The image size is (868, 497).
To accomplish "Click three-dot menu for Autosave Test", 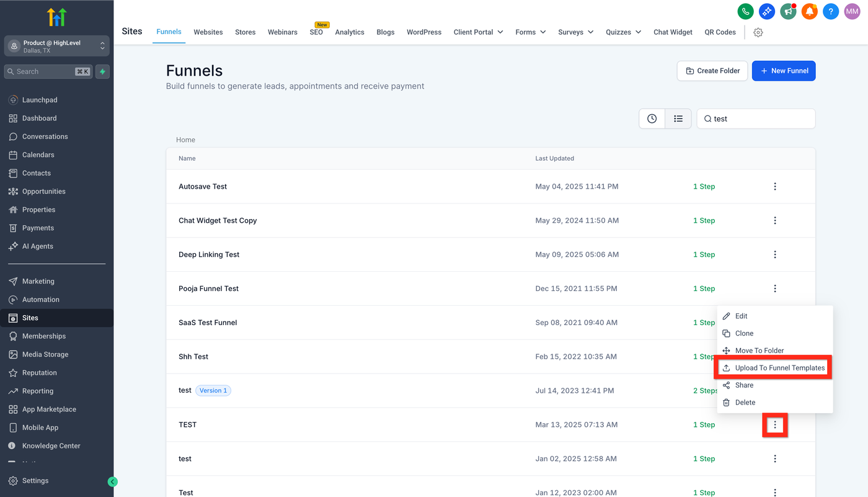I will 775,186.
